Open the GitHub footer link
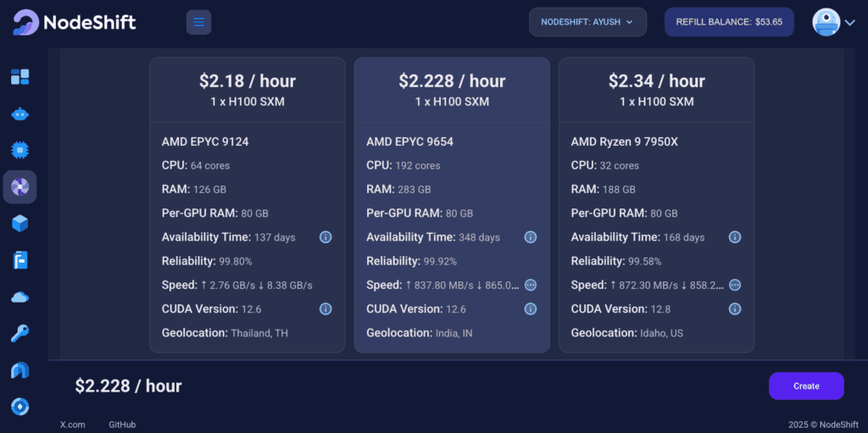The image size is (868, 433). pyautogui.click(x=122, y=425)
